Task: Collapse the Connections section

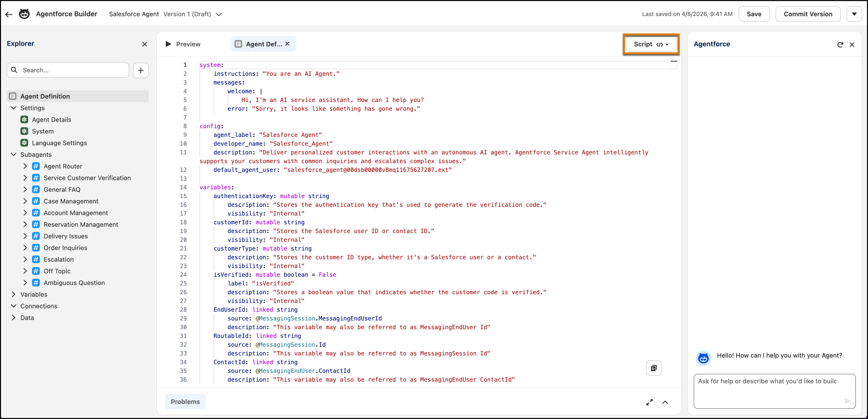Action: point(14,306)
